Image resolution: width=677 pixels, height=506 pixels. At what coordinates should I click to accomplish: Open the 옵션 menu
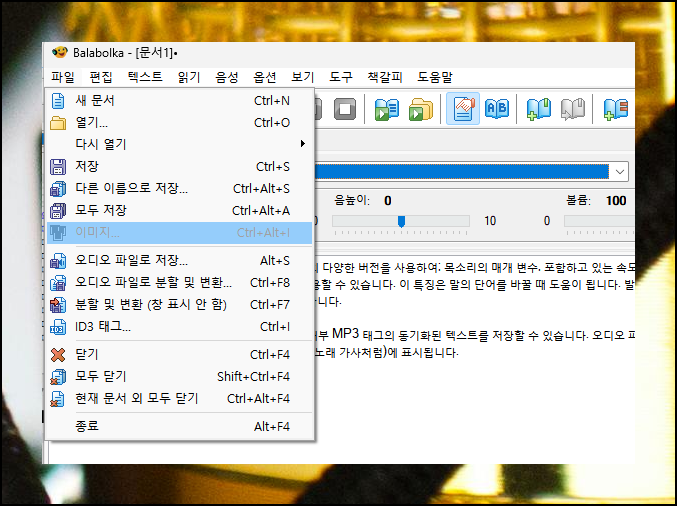click(265, 77)
